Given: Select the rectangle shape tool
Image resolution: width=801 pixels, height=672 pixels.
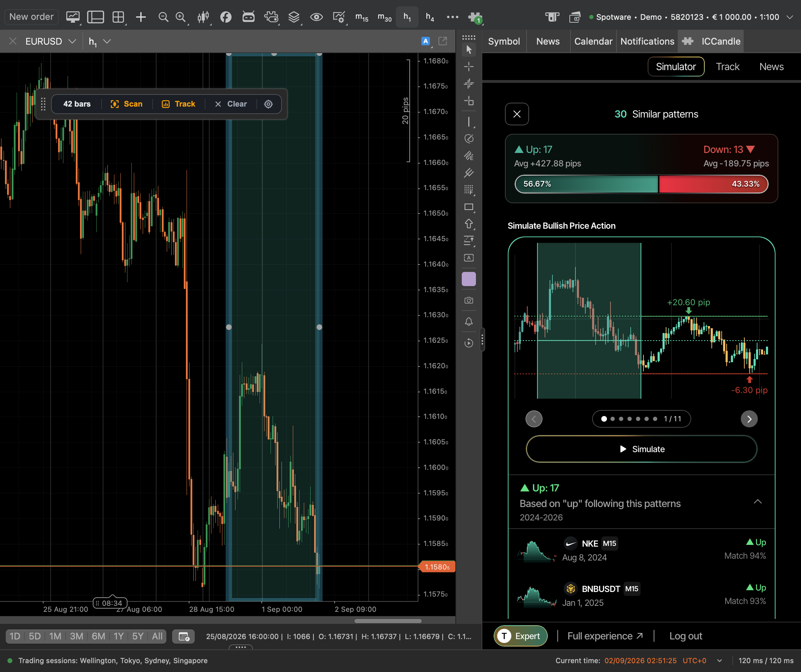Looking at the screenshot, I should click(469, 207).
